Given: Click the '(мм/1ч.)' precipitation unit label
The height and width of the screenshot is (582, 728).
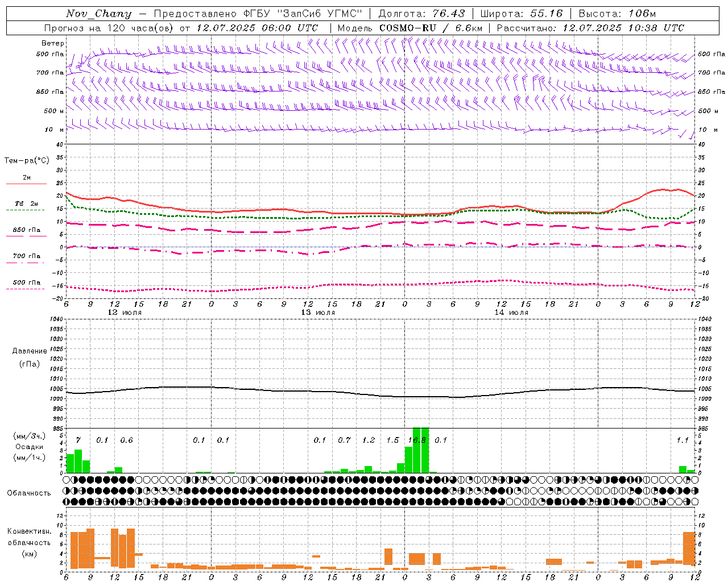Looking at the screenshot, I should click(30, 458).
